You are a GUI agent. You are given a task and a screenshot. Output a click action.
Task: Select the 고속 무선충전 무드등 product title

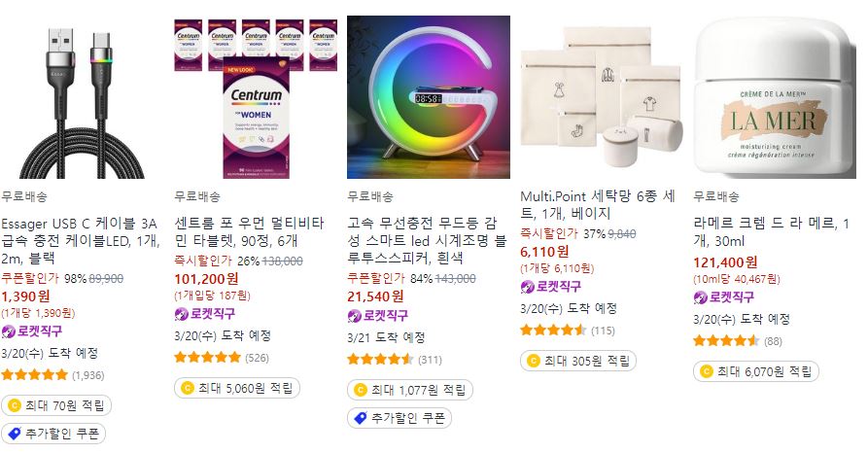click(427, 241)
